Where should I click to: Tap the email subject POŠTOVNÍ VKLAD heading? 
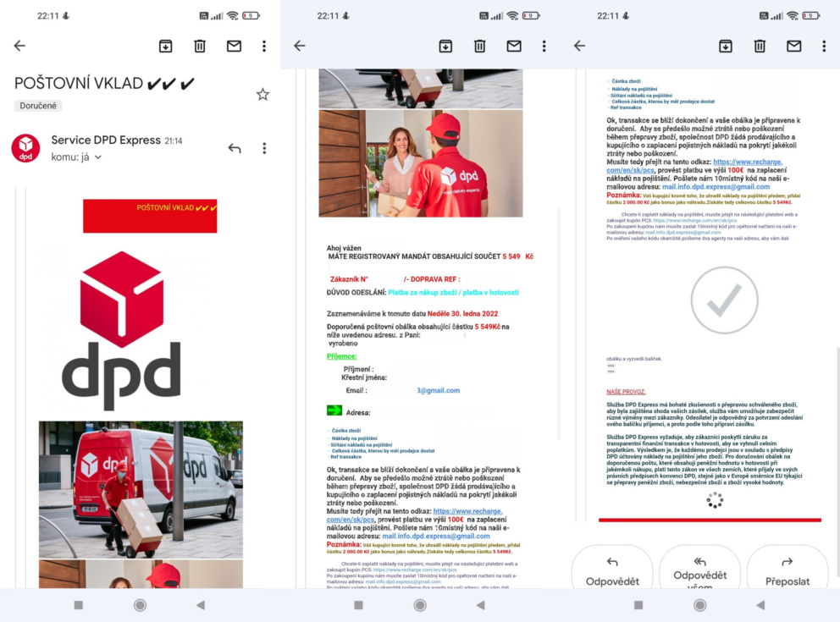click(x=104, y=84)
